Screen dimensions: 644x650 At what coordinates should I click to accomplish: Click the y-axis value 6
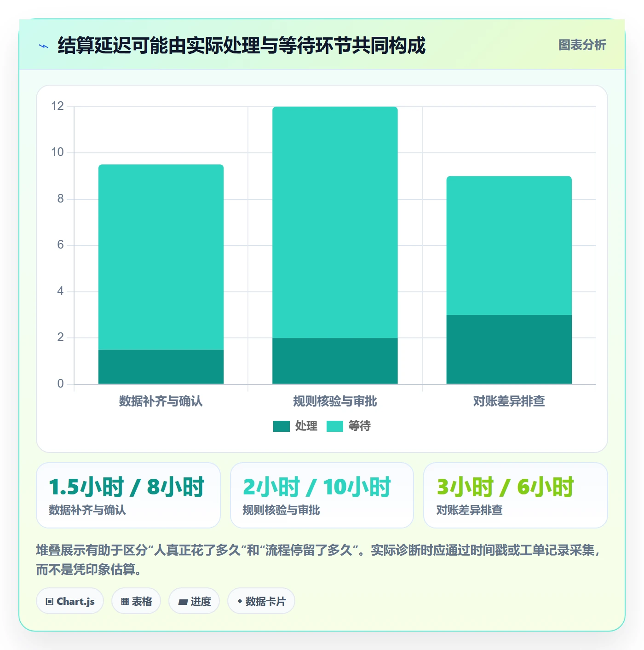tap(60, 245)
